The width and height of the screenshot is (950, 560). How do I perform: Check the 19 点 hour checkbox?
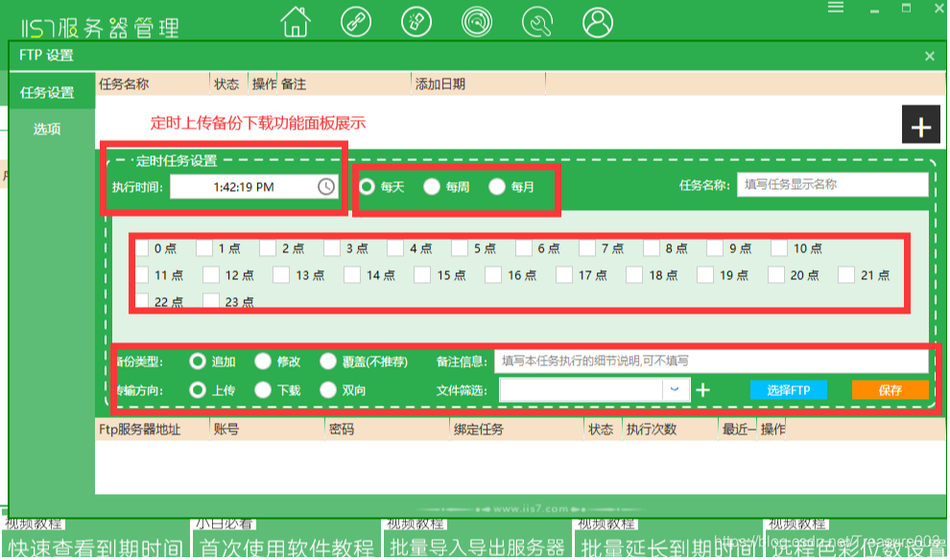pyautogui.click(x=705, y=275)
